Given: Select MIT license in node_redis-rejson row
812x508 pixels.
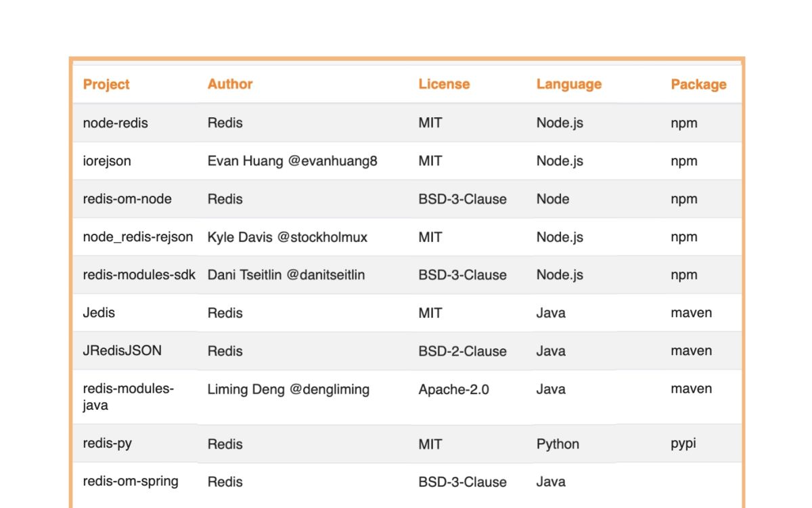Looking at the screenshot, I should click(430, 237).
